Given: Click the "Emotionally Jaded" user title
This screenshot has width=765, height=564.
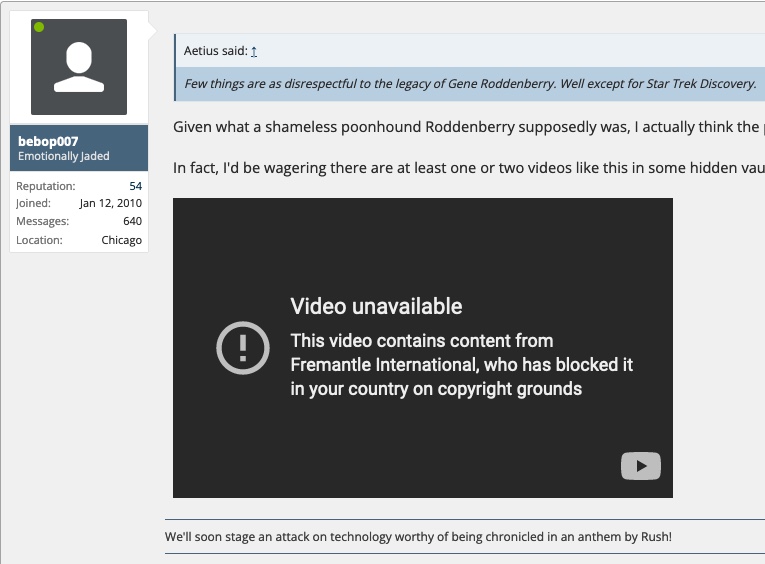Looking at the screenshot, I should pyautogui.click(x=64, y=157).
